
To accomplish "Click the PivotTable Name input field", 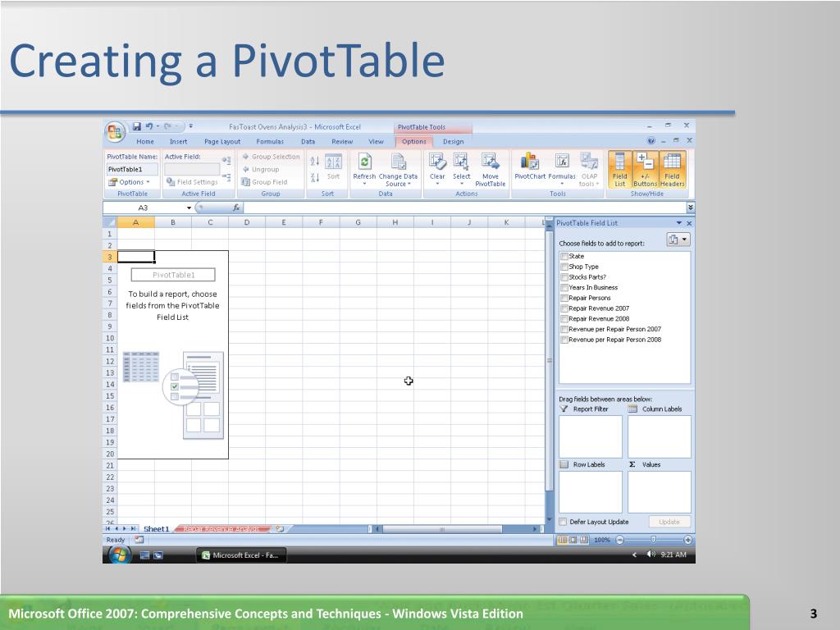I will [x=132, y=169].
